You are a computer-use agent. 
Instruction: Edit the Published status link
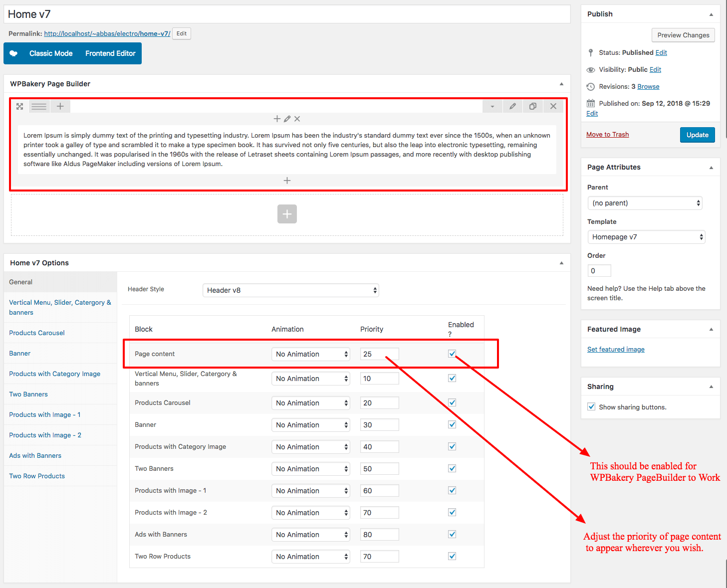tap(661, 52)
